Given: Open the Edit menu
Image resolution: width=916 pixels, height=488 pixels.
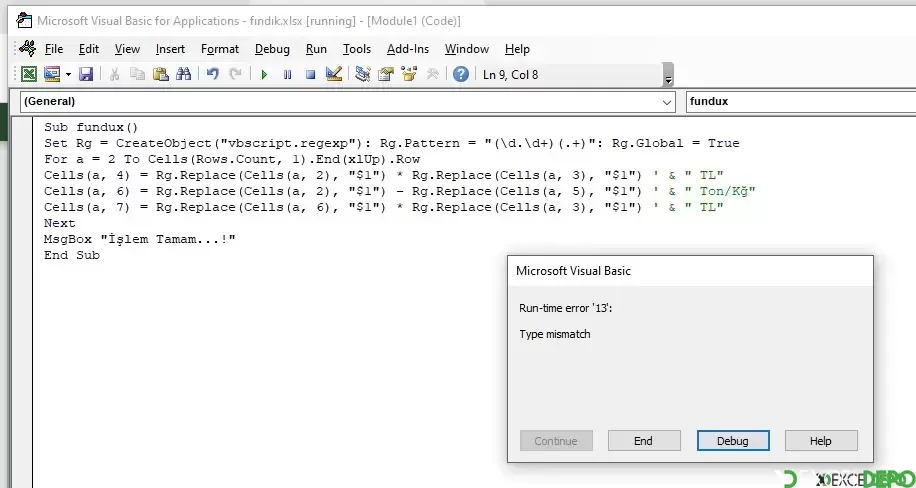Looking at the screenshot, I should (89, 49).
